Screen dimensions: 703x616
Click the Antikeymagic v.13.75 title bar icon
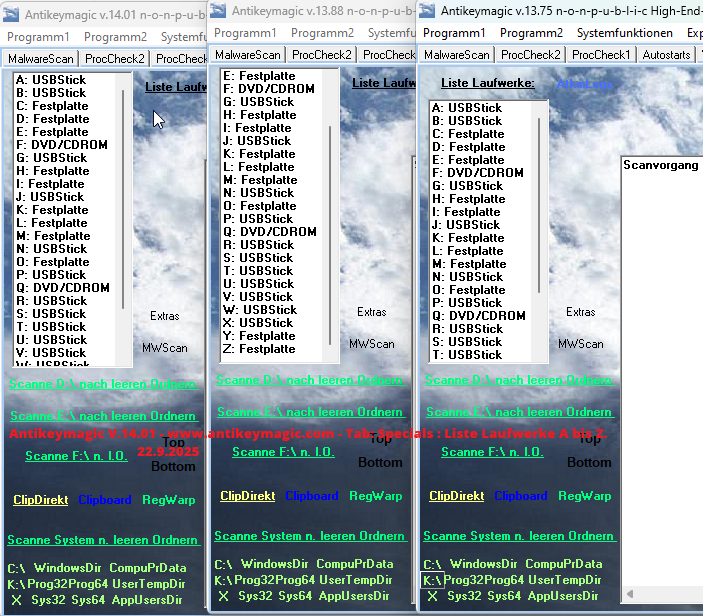tap(427, 11)
